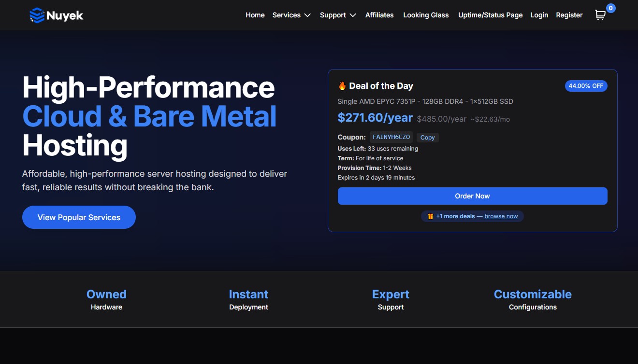Click the Nuyek brand name text
Screen dimensions: 638x364
[x=65, y=16]
